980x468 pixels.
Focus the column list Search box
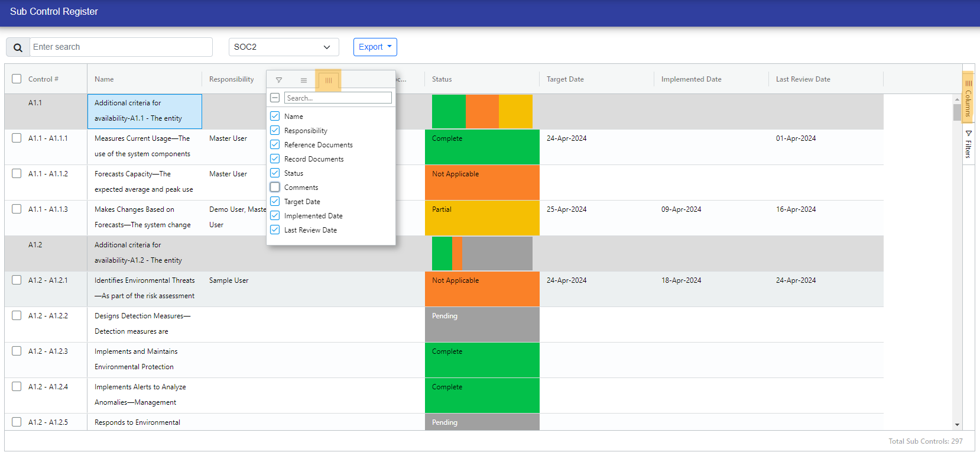coord(338,98)
